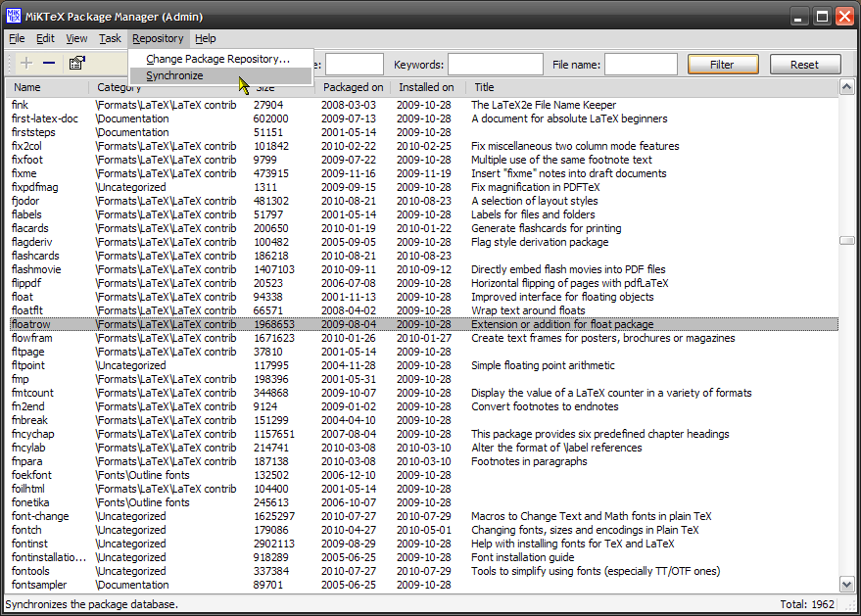Click the Filter button
Screen dimensions: 861x616
[x=723, y=65]
